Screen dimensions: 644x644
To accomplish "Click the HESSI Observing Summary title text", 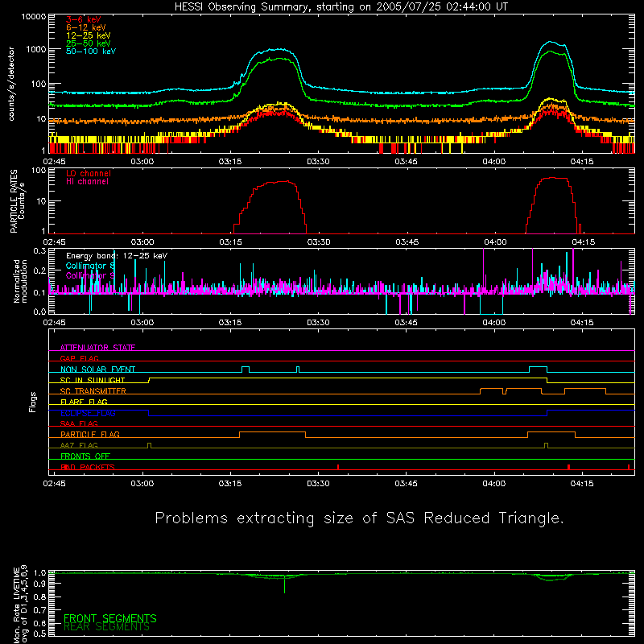I will tap(341, 7).
